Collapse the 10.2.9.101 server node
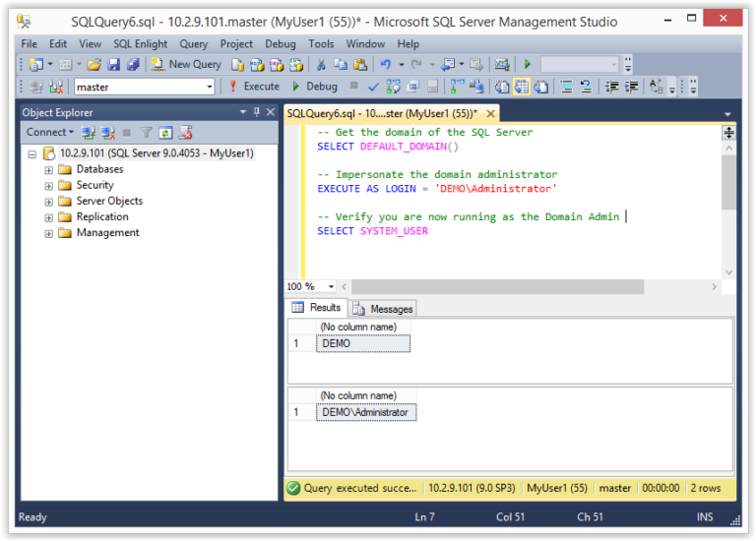Image resolution: width=756 pixels, height=541 pixels. (32, 154)
